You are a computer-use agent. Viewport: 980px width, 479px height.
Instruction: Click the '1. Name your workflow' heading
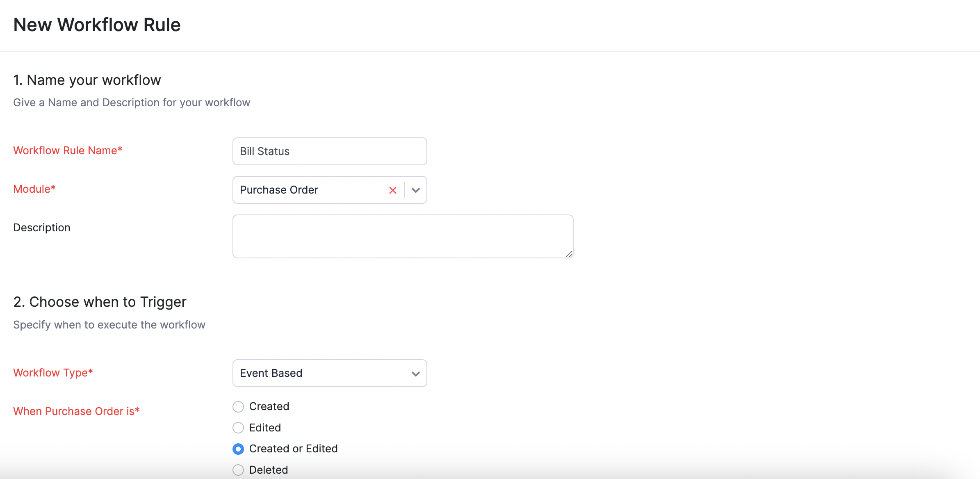click(87, 80)
